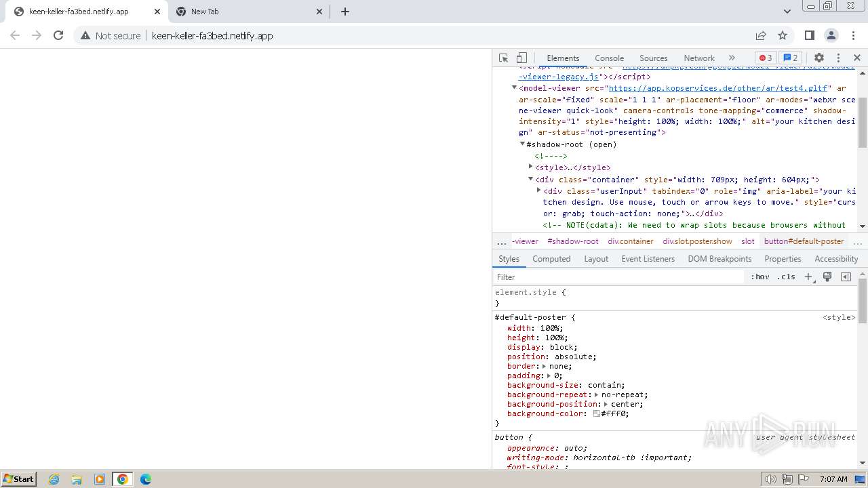Collapse the #shadow-root (open) node
The image size is (868, 488).
522,144
